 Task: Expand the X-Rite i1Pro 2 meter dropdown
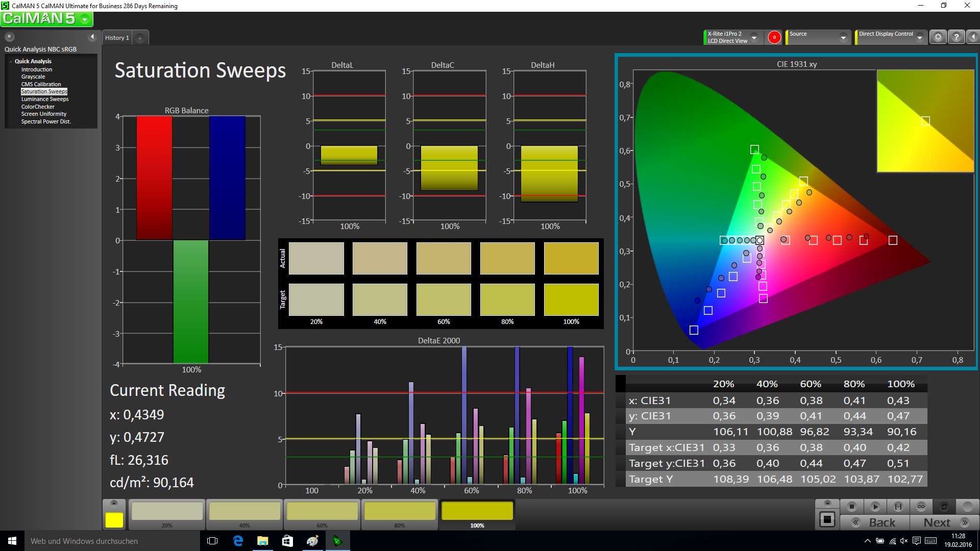pos(754,37)
